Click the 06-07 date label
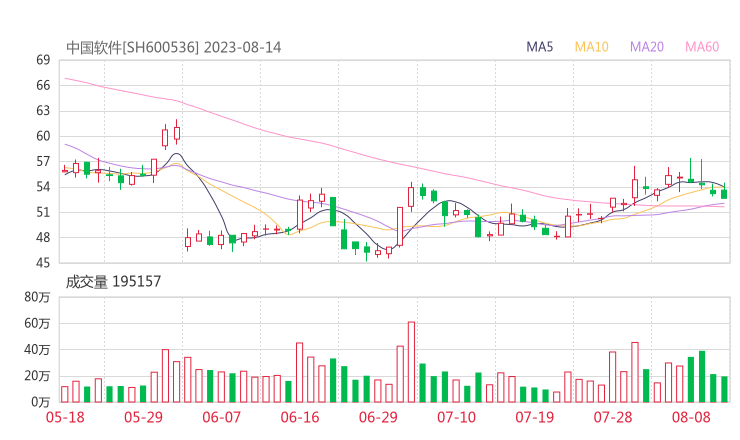 221,417
